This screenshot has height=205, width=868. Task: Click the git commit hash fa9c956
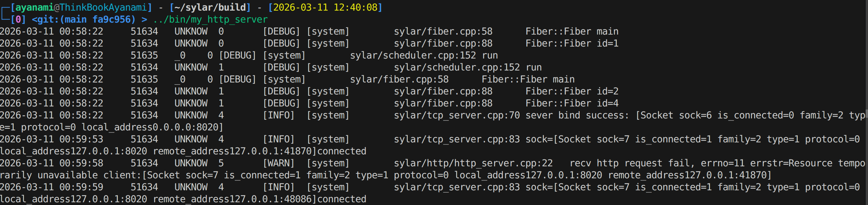[114, 20]
